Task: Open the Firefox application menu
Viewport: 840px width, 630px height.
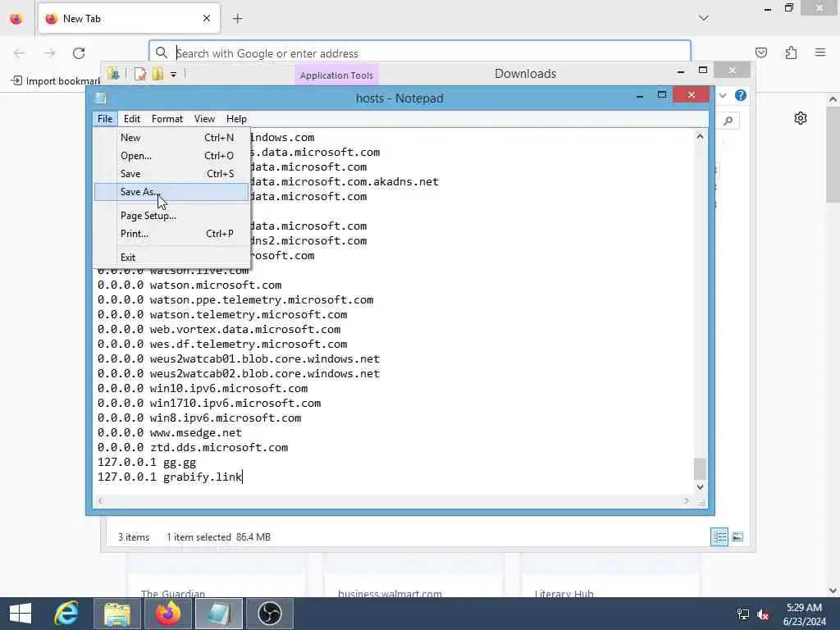Action: 820,52
